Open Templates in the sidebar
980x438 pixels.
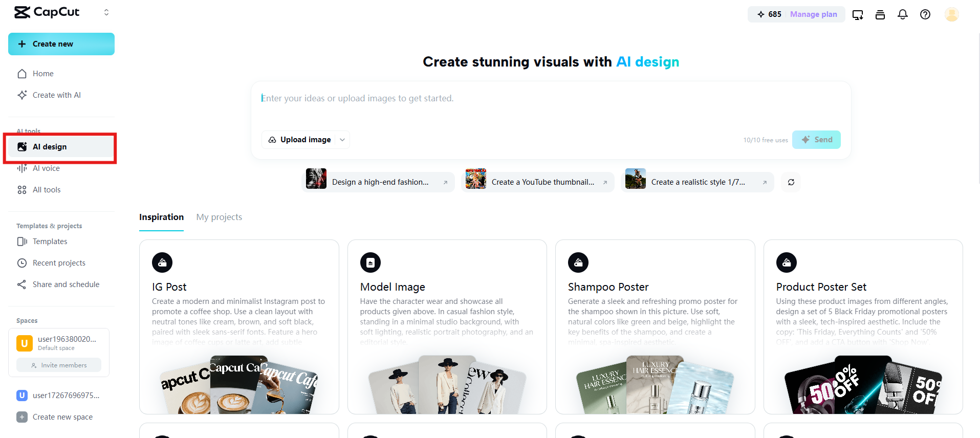(x=61, y=242)
